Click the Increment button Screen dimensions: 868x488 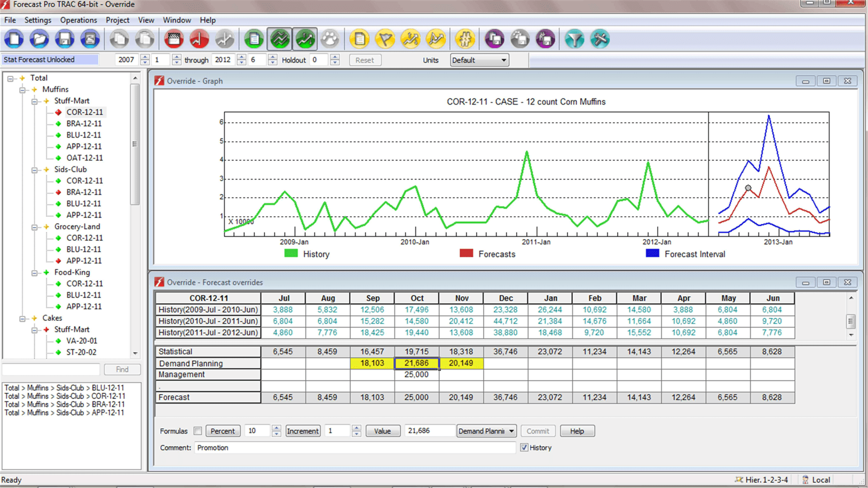click(303, 431)
